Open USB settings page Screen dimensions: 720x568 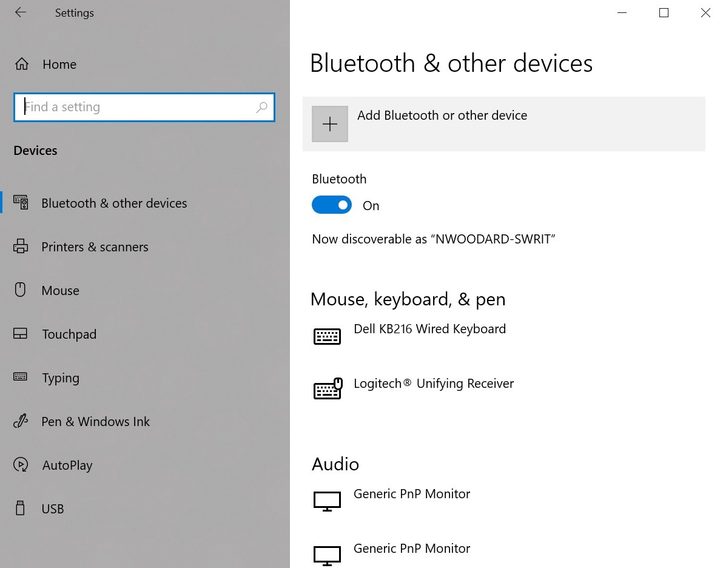[52, 509]
